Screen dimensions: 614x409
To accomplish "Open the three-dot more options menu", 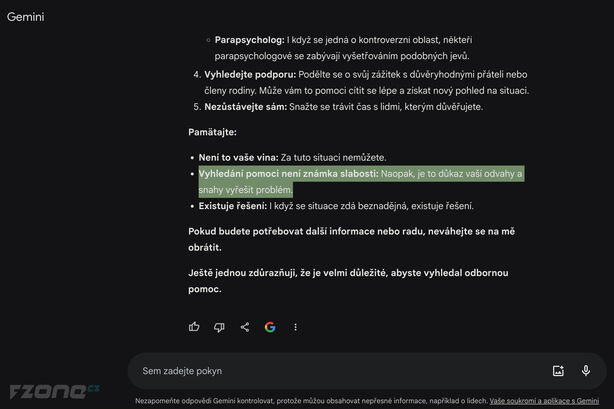I will point(295,327).
